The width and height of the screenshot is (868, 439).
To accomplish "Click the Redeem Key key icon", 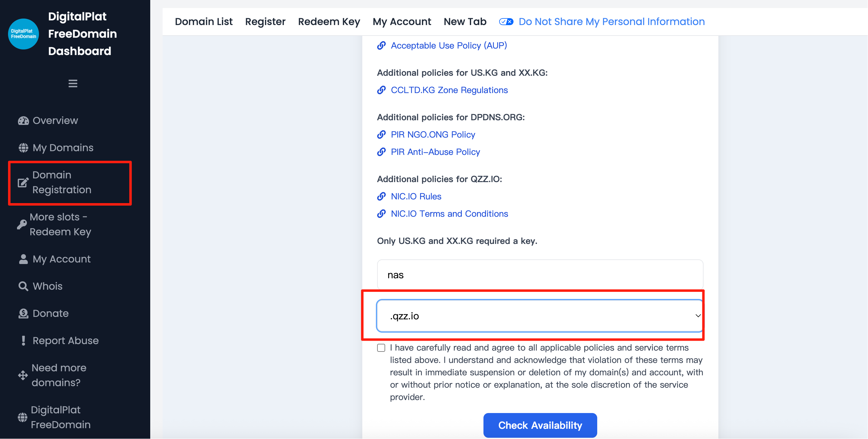I will 22,224.
